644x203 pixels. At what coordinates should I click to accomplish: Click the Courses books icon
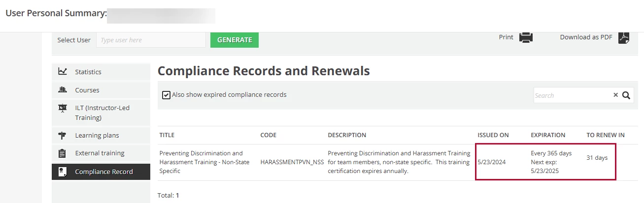click(x=63, y=90)
